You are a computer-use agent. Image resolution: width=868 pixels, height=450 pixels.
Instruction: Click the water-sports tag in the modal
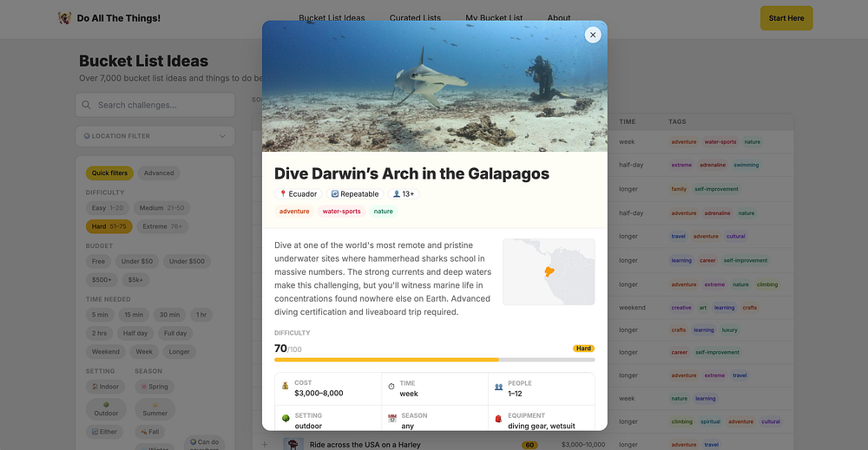click(x=341, y=212)
